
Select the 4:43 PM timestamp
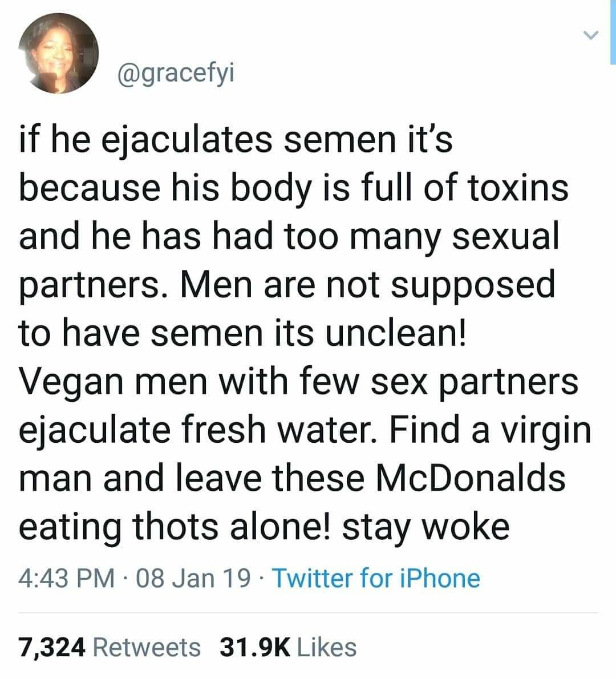tap(67, 579)
